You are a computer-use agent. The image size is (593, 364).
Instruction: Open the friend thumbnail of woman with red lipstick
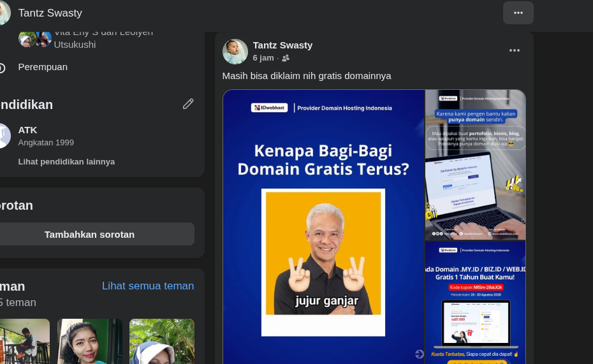(90, 341)
